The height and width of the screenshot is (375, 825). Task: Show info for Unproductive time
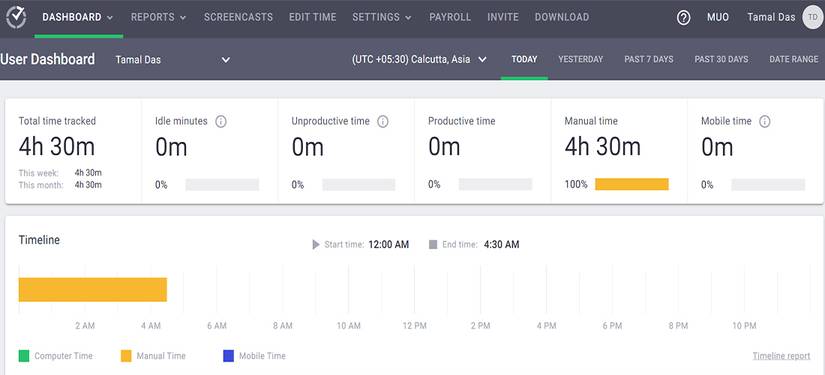point(383,121)
